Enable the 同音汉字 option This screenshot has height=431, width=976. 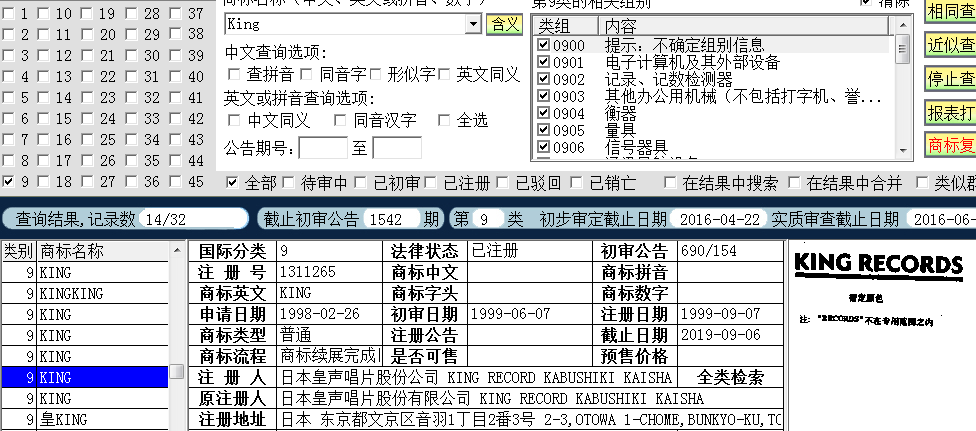point(340,120)
